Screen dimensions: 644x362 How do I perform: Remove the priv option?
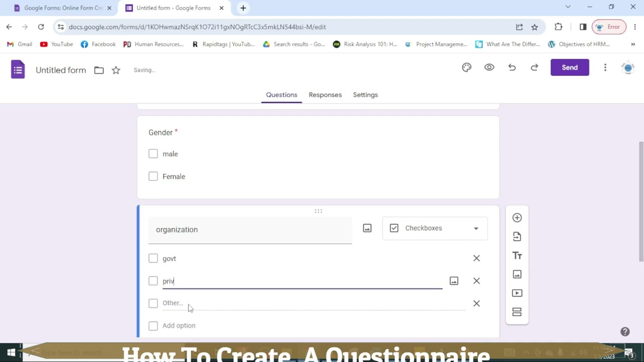click(476, 281)
